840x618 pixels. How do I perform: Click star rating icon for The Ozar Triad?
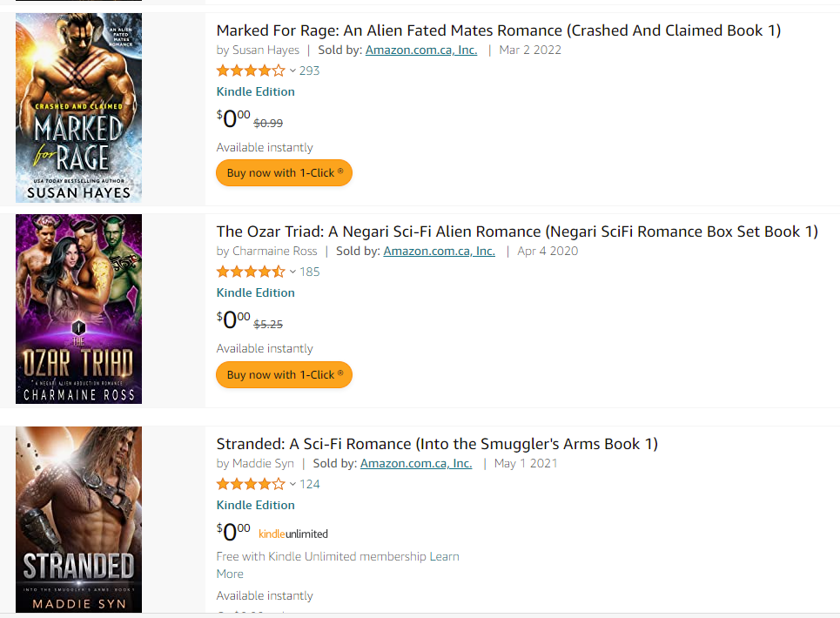pos(251,272)
